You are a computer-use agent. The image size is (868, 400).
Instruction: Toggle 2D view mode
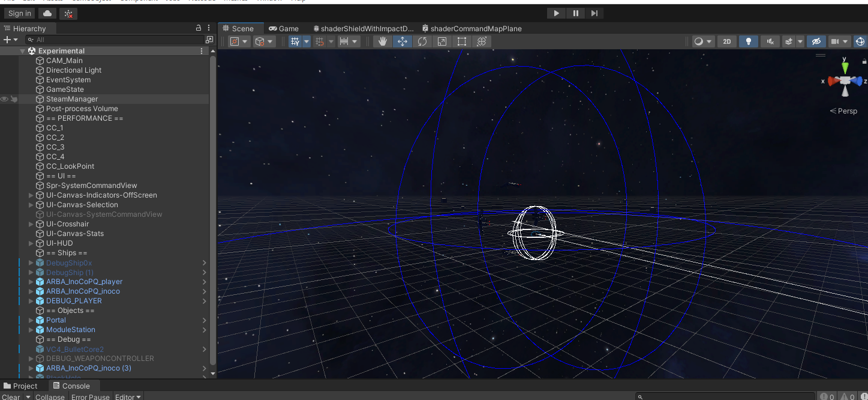727,41
